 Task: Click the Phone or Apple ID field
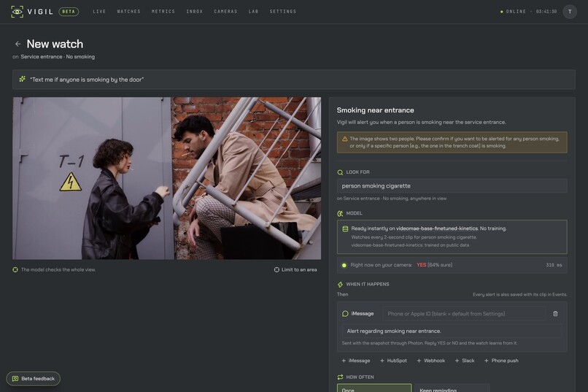coord(464,314)
